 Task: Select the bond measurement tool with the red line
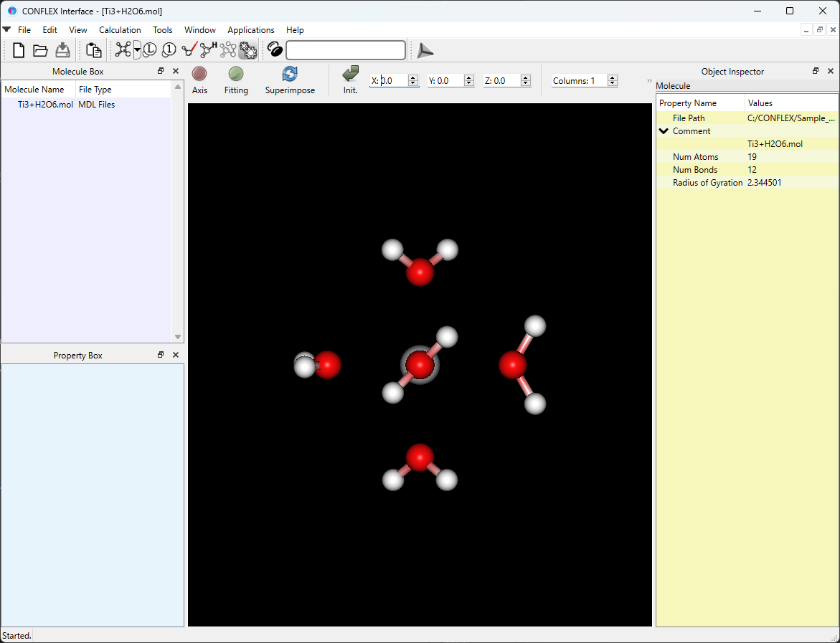click(x=189, y=50)
